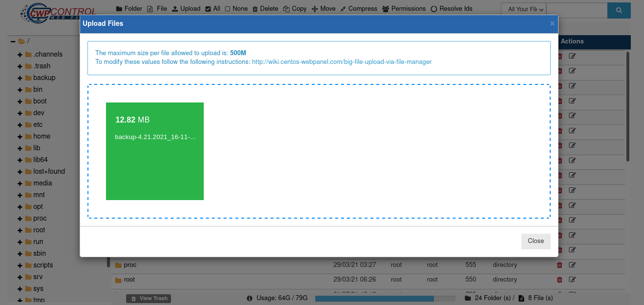Click the folder icon of proc list row
644x305 pixels.
click(x=118, y=265)
